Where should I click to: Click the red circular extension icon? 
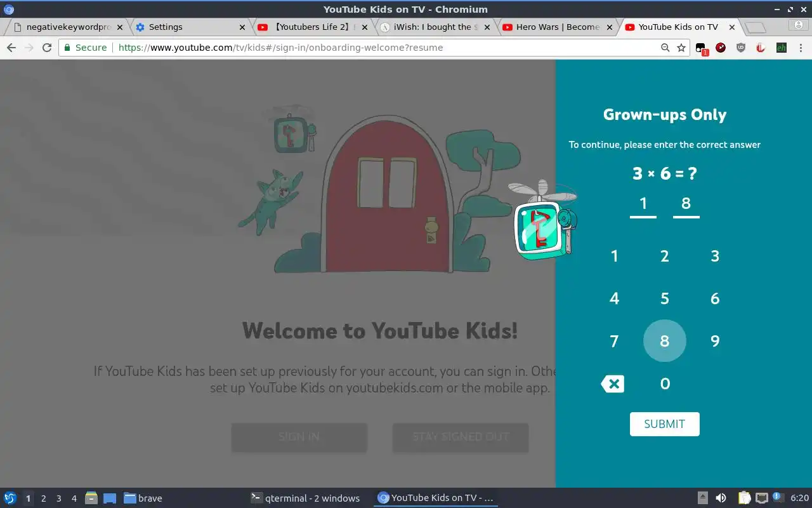721,48
